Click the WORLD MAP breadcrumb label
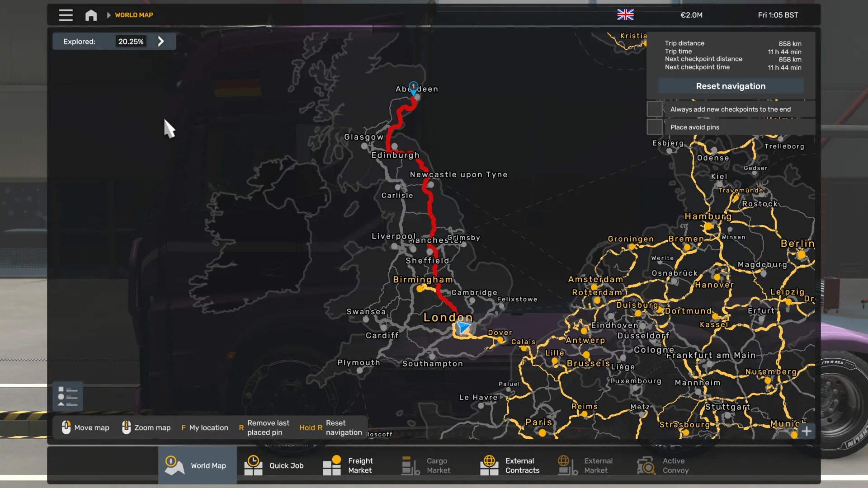The height and width of the screenshot is (488, 868). pyautogui.click(x=134, y=15)
